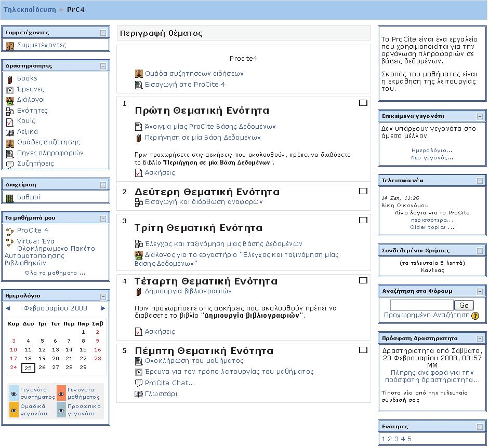This screenshot has height=448, width=489.
Task: Click the Ομάδες συζήτησης forum icon
Action: click(10, 143)
